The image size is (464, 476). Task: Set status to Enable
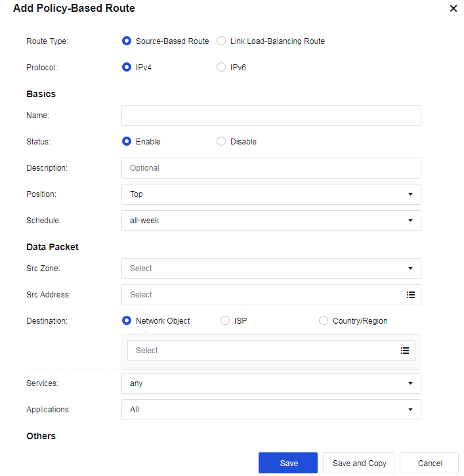click(127, 141)
